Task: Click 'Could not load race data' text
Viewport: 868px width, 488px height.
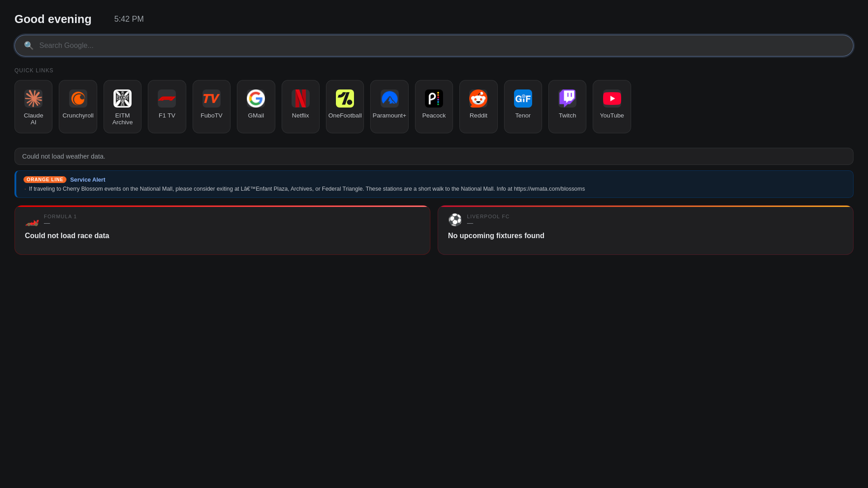Action: click(67, 236)
